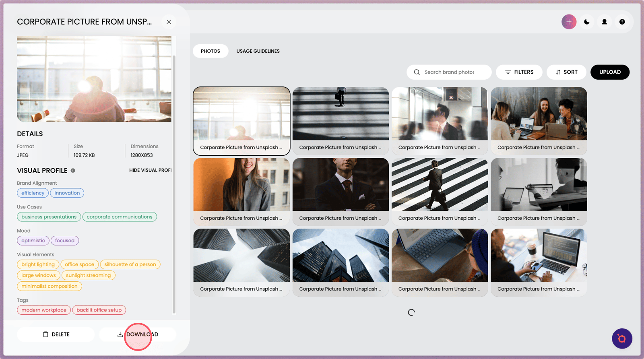Toggle dark mode with the moon icon
The image size is (644, 359).
pyautogui.click(x=586, y=22)
